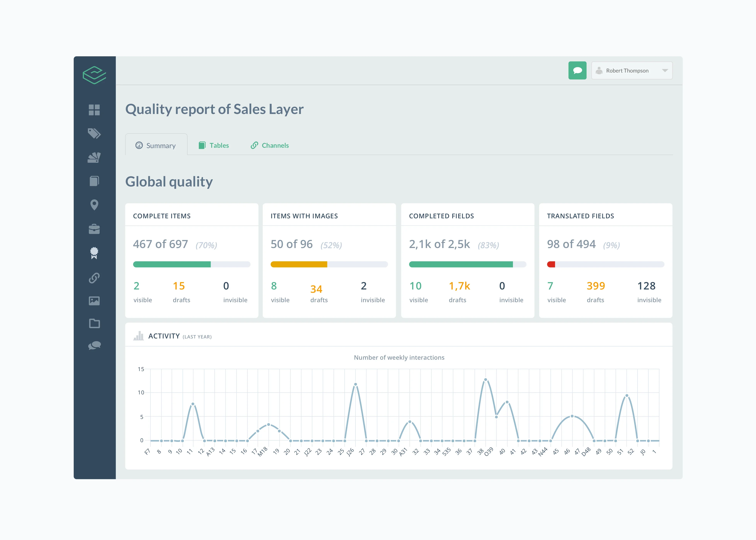Open the dashboard grid icon in sidebar

pos(94,110)
